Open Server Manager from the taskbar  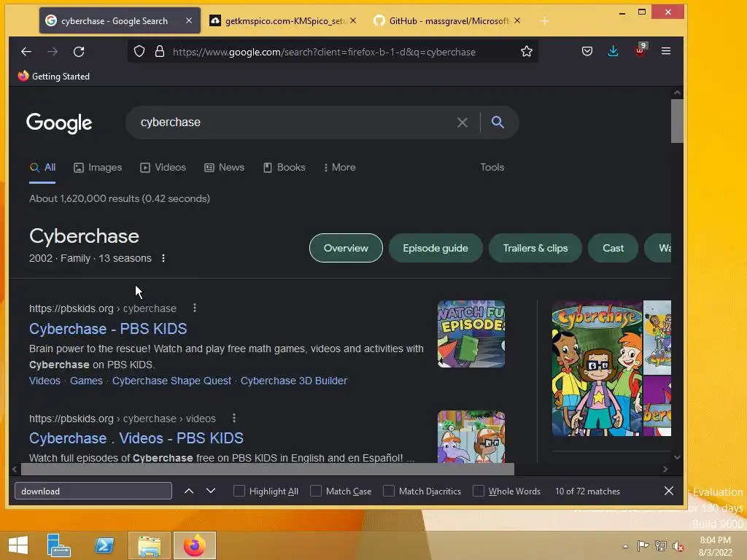tap(58, 545)
